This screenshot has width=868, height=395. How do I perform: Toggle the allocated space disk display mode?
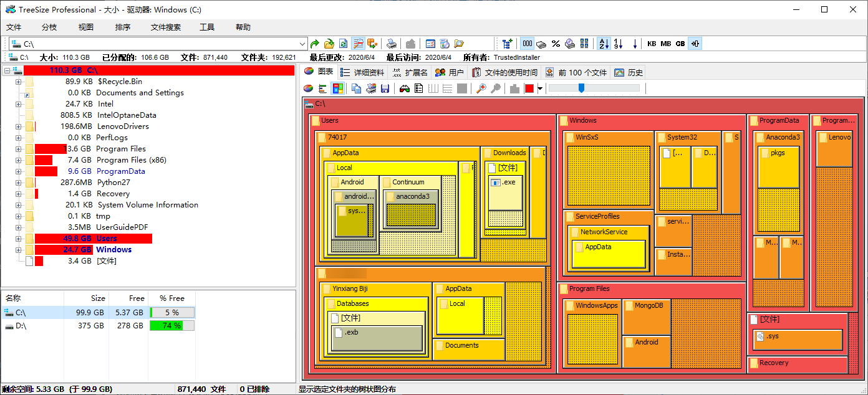point(541,44)
